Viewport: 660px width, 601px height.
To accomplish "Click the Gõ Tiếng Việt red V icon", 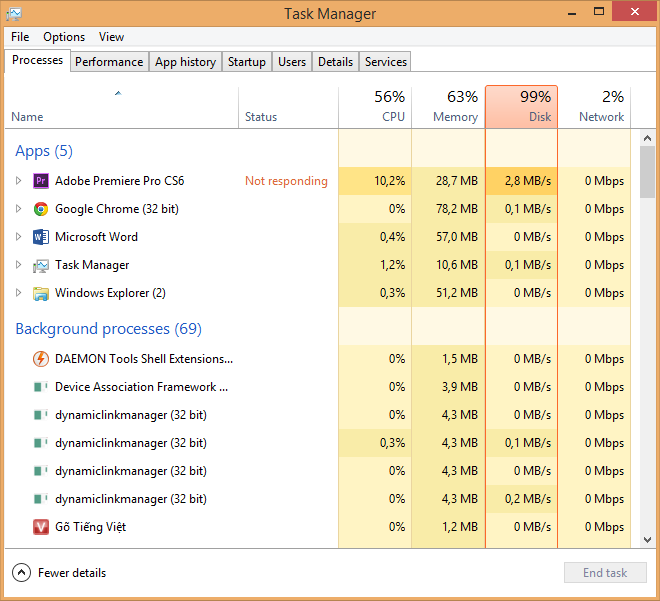I will (41, 527).
